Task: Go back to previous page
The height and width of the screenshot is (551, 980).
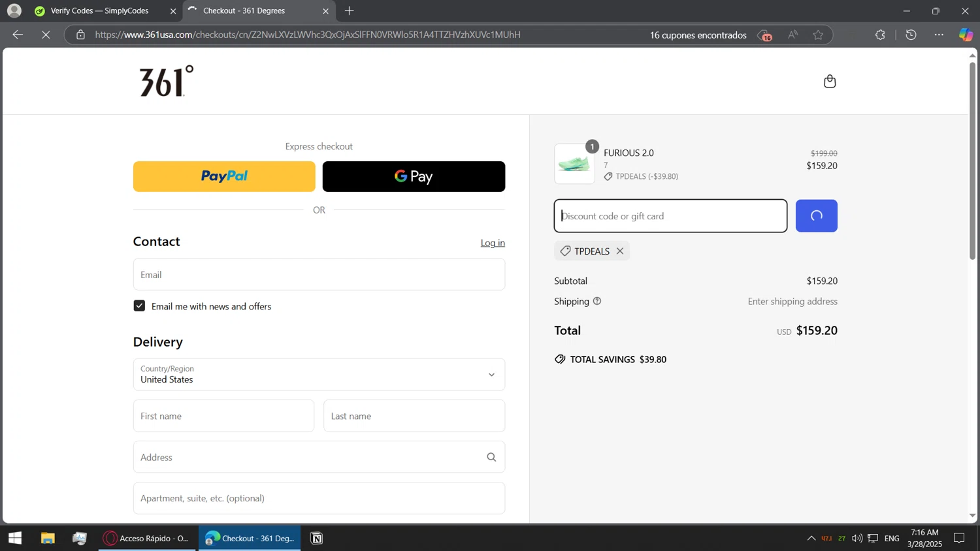Action: pos(18,35)
